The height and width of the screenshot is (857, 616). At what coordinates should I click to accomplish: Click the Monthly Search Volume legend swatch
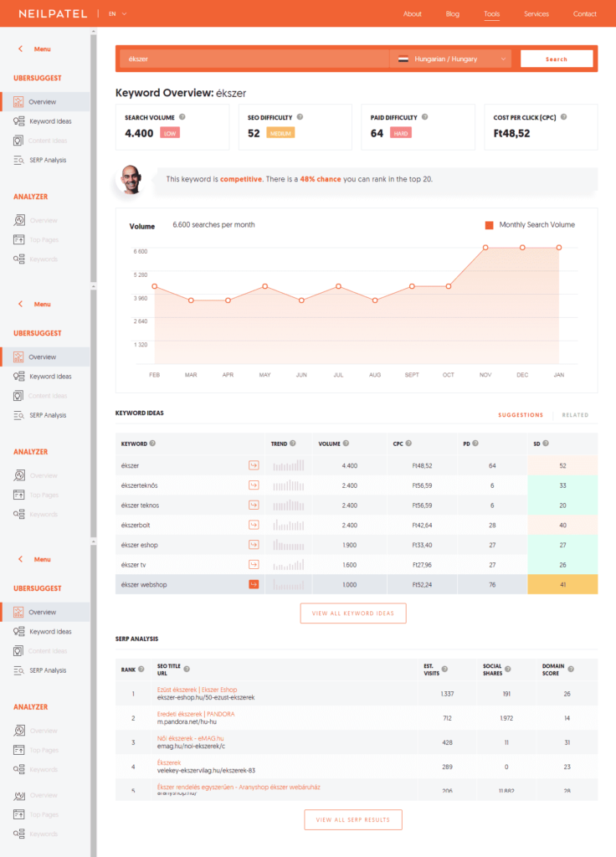(489, 225)
